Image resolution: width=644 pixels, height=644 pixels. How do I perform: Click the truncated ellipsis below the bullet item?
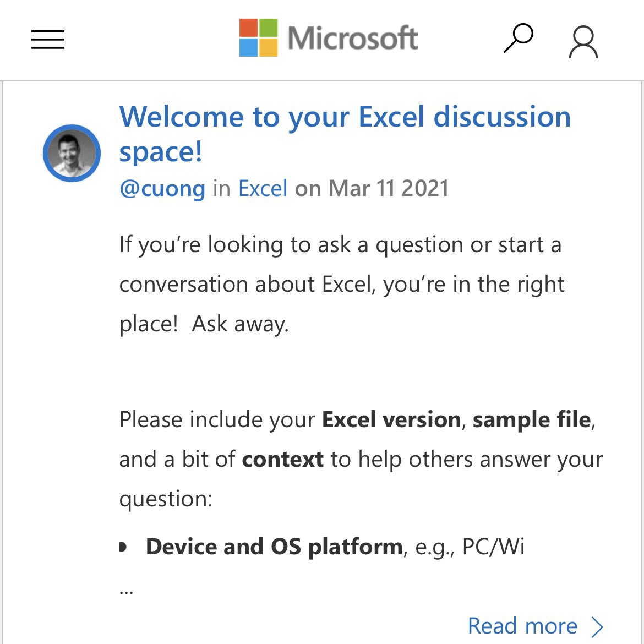[126, 592]
